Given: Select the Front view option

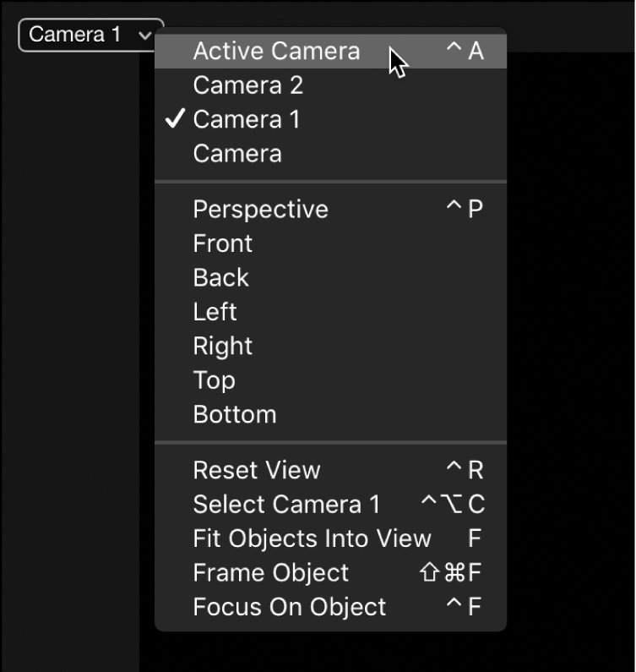Looking at the screenshot, I should (x=222, y=243).
